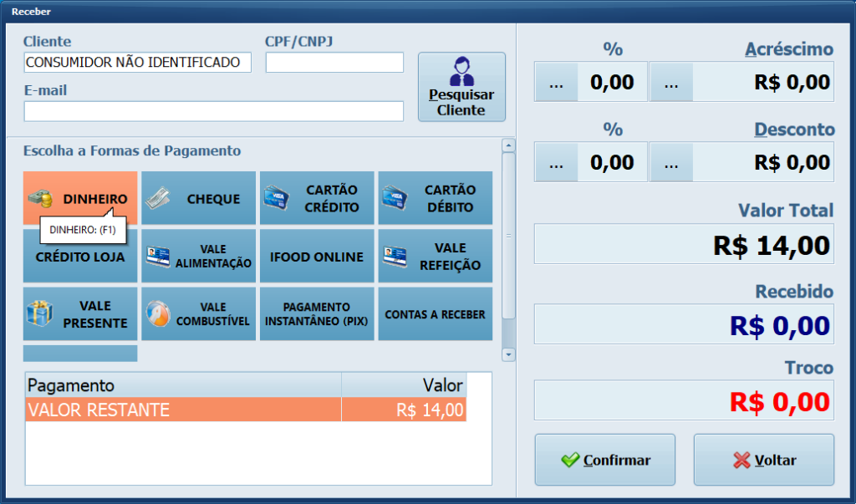Choose VALE PRESENTE gift payment
Screen dimensions: 856x504
80,314
